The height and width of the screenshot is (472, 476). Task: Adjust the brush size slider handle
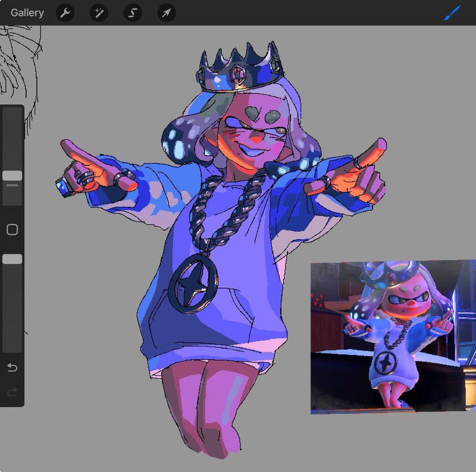click(12, 176)
